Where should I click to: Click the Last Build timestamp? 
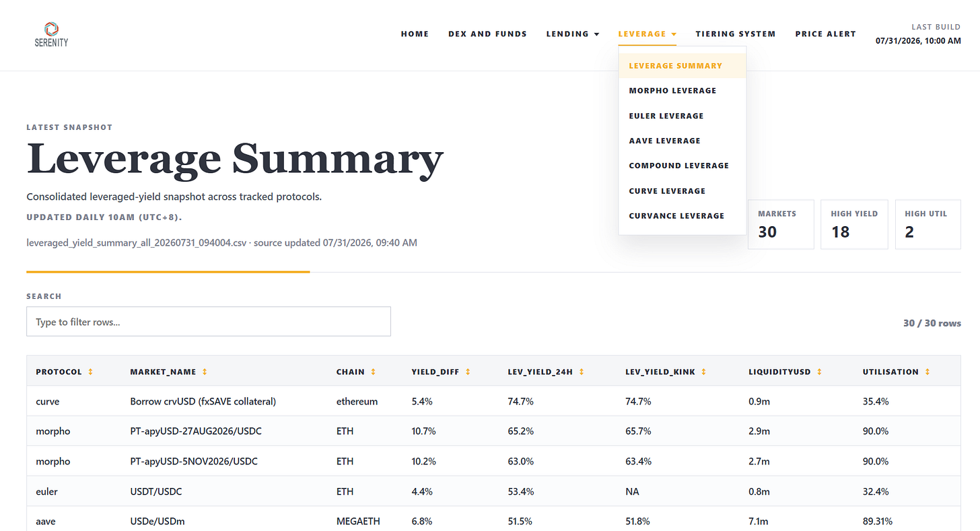tap(918, 40)
